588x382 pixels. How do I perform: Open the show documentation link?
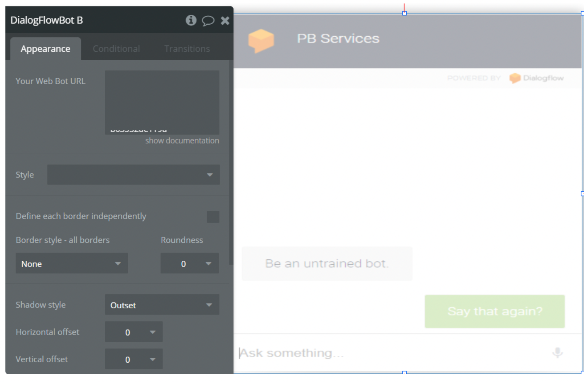click(x=182, y=140)
